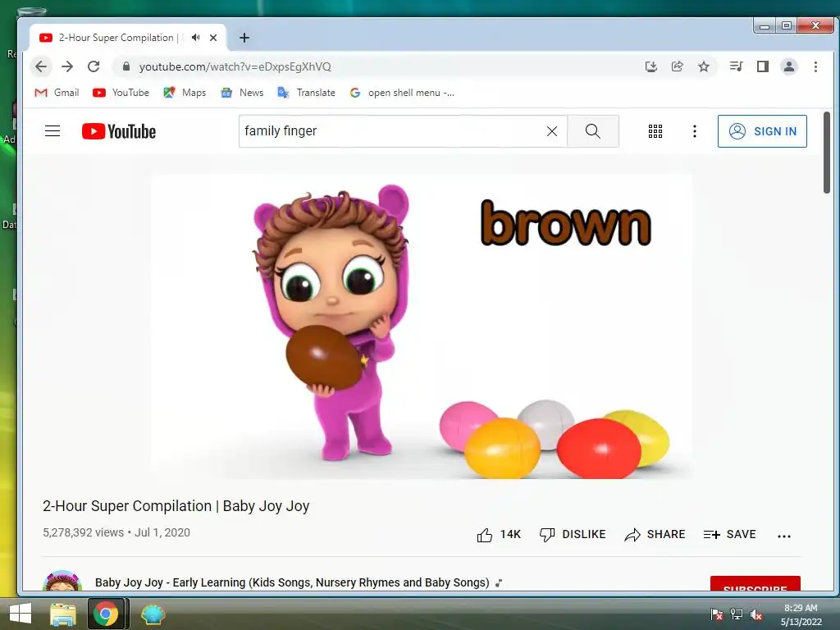Click the SAVE to playlist button
Image resolution: width=840 pixels, height=630 pixels.
coord(729,535)
